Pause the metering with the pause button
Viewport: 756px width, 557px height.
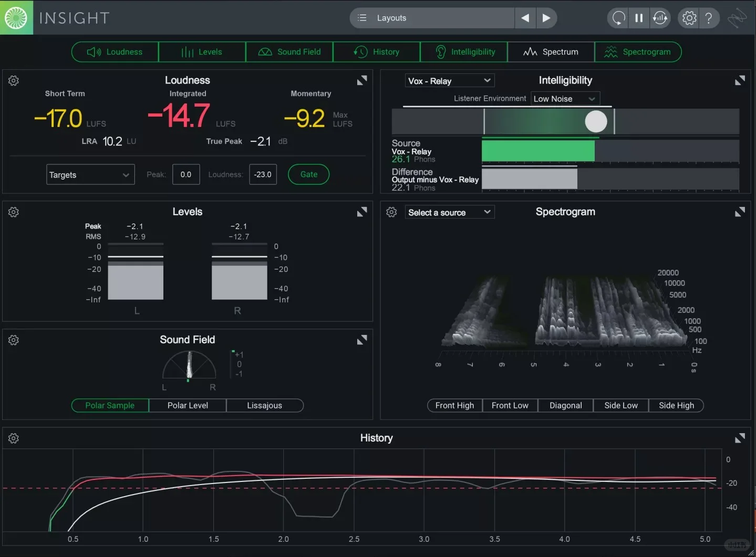tap(639, 18)
